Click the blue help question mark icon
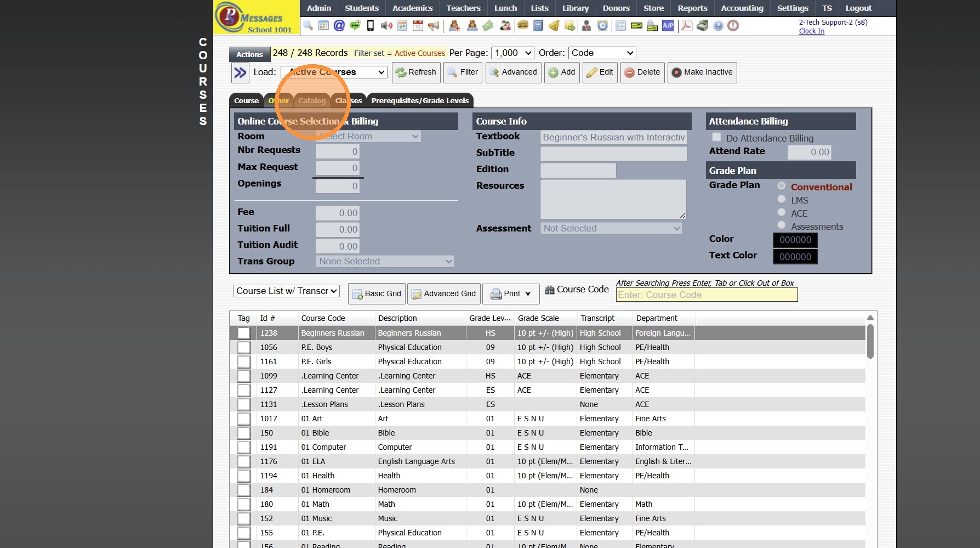This screenshot has height=548, width=980. click(718, 26)
